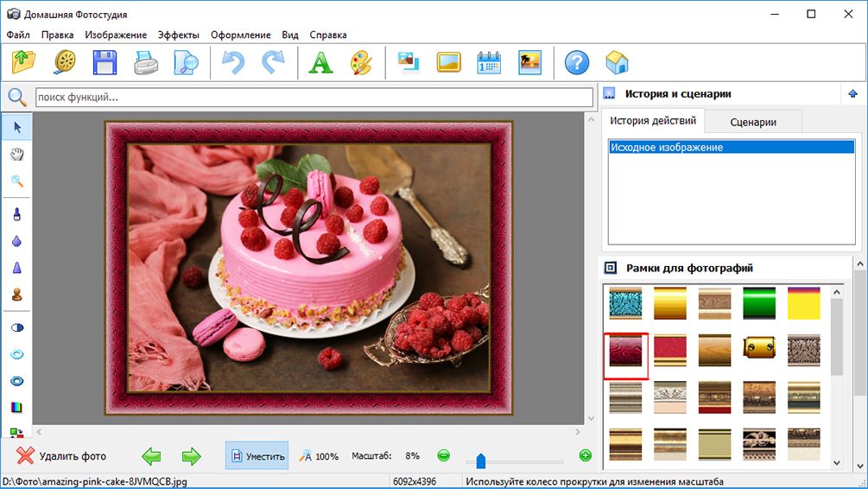The image size is (868, 489).
Task: Zoom in with the green plus button
Action: pos(585,455)
